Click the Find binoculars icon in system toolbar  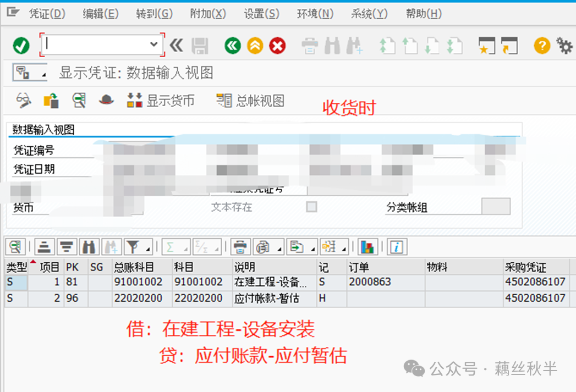point(332,46)
